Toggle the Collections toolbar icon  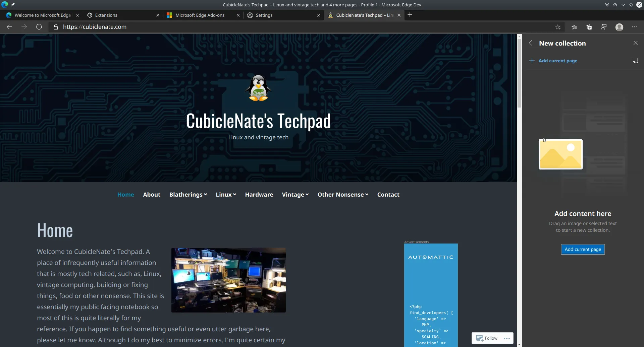589,27
